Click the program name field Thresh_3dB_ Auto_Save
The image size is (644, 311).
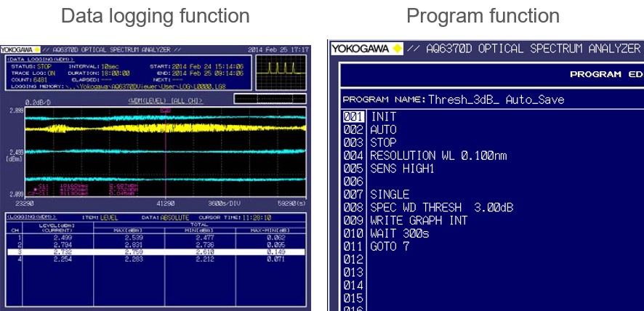pos(496,100)
